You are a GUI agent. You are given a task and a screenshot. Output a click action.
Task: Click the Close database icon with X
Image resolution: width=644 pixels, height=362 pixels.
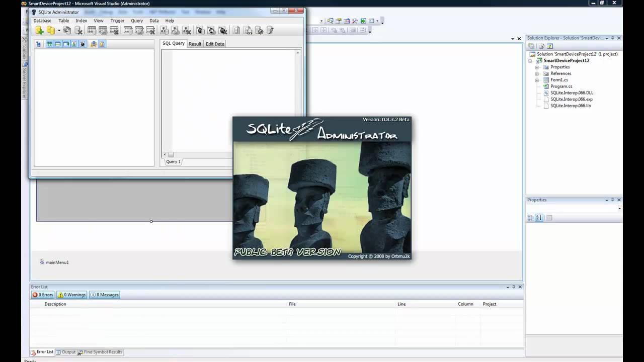coord(78,30)
